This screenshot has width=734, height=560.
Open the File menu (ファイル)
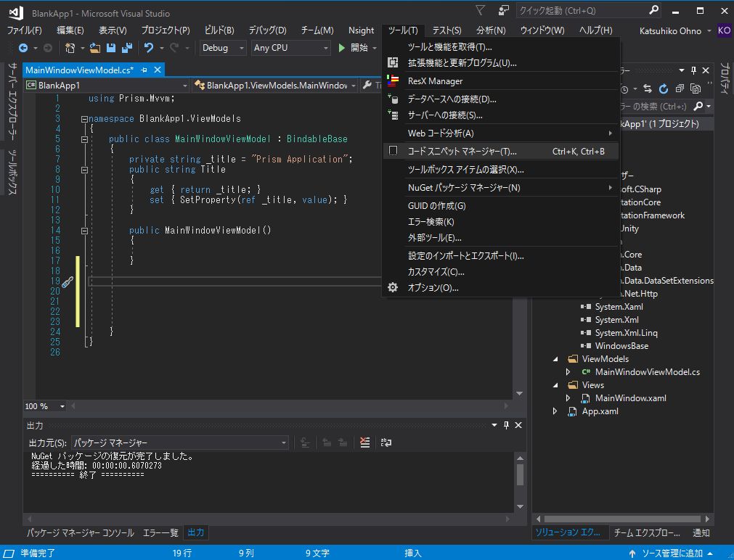pyautogui.click(x=25, y=30)
